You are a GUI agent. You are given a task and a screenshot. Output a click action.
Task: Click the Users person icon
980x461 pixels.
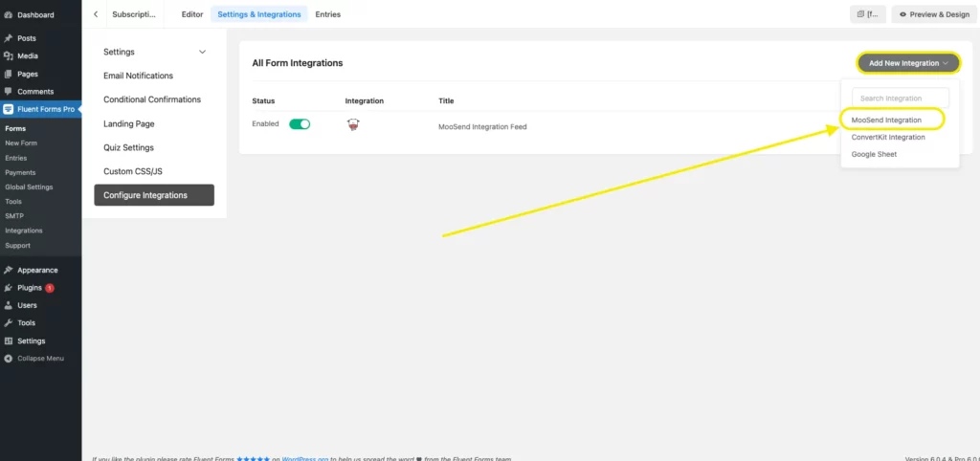(8, 305)
